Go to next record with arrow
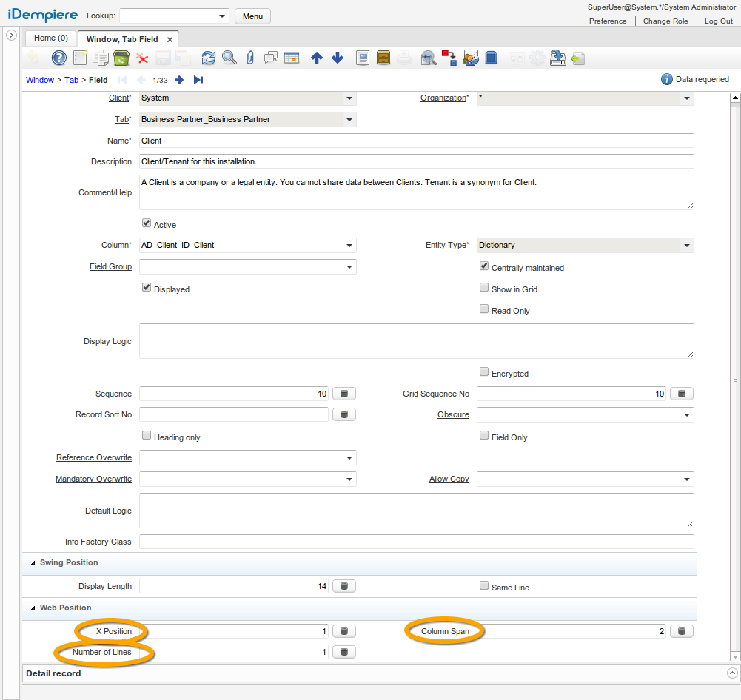Viewport: 741px width, 700px height. point(179,80)
